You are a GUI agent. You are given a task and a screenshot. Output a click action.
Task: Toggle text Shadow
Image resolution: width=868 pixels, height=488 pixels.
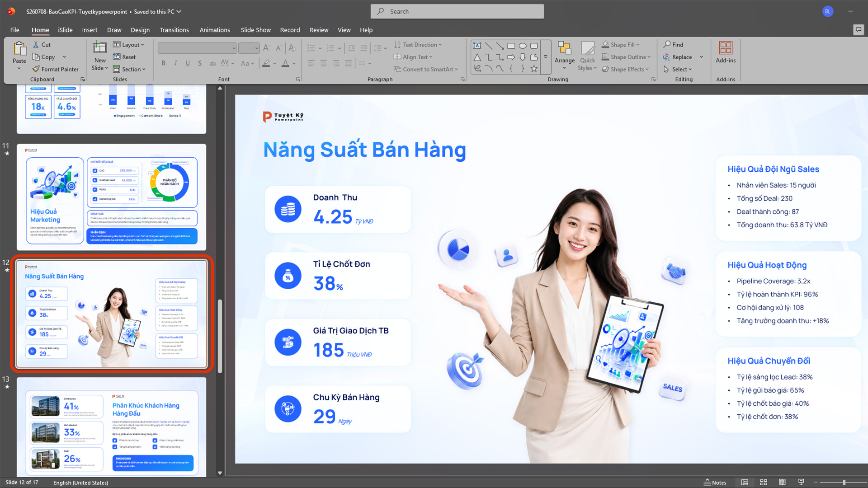(x=200, y=63)
